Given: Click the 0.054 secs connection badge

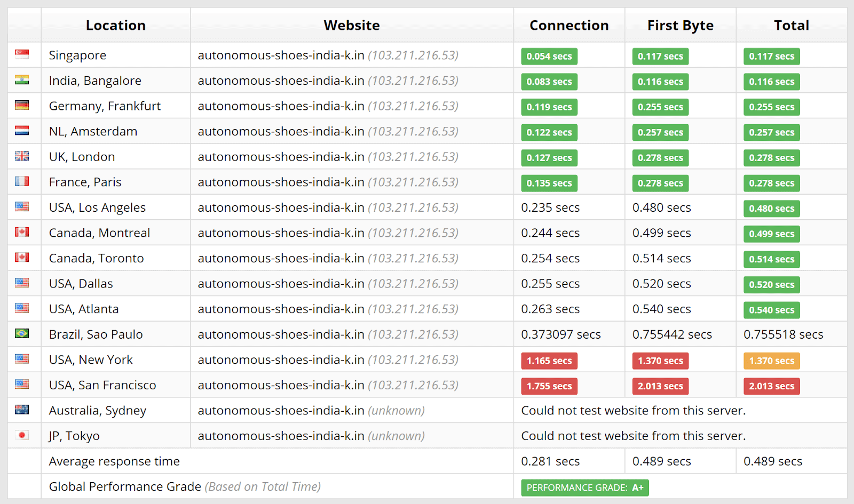Looking at the screenshot, I should [x=549, y=56].
